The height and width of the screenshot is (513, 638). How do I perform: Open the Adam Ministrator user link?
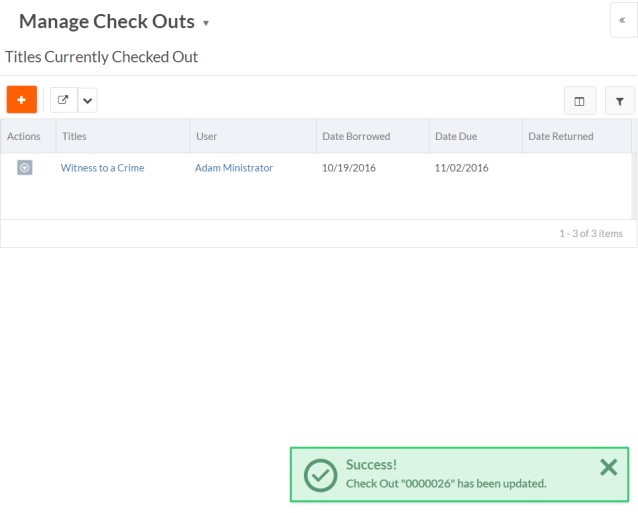point(234,168)
